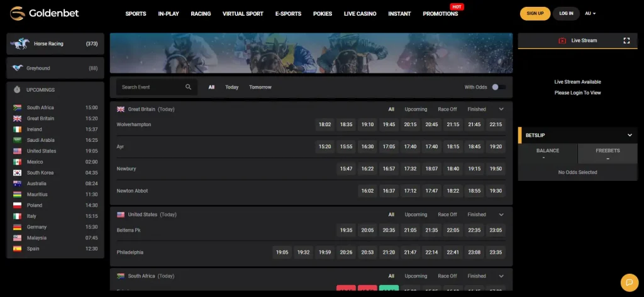644x297 pixels.
Task: Click the Poland flag in Upcomings
Action: point(17,205)
